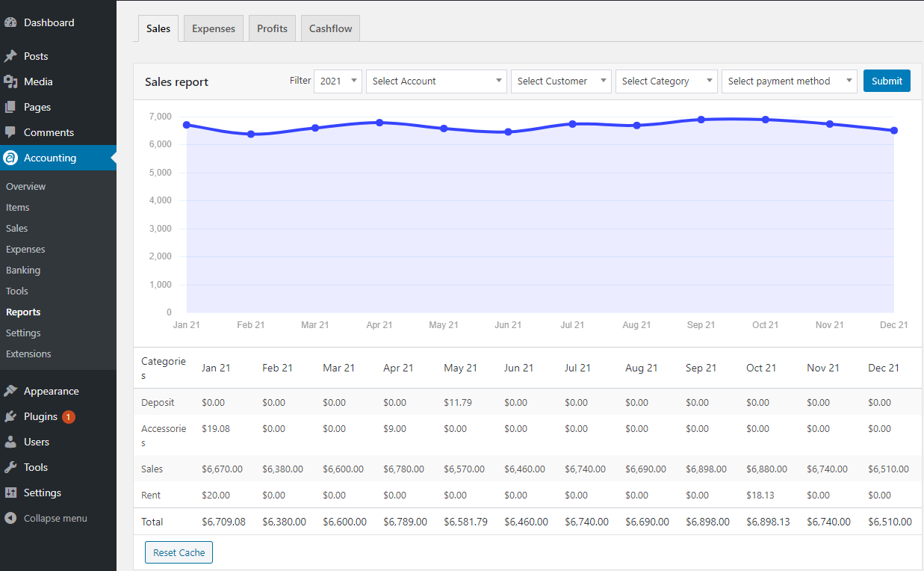This screenshot has height=571, width=924.
Task: Click the $6,581.79 total value
Action: pyautogui.click(x=465, y=522)
